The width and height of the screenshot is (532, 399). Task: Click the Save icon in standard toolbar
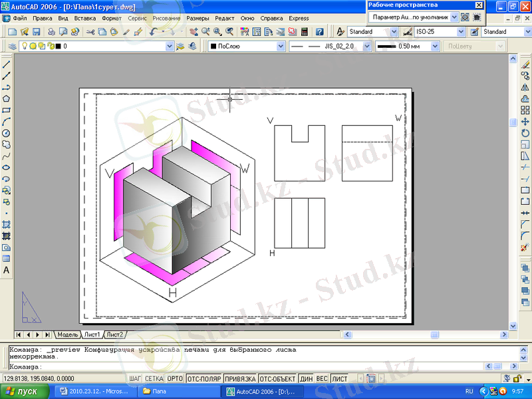point(37,32)
